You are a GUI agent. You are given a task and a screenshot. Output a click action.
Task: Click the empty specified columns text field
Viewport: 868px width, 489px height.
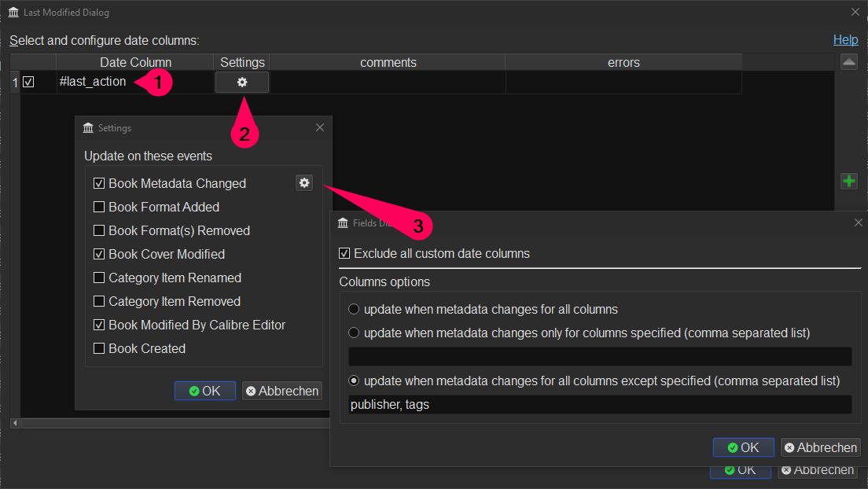599,357
